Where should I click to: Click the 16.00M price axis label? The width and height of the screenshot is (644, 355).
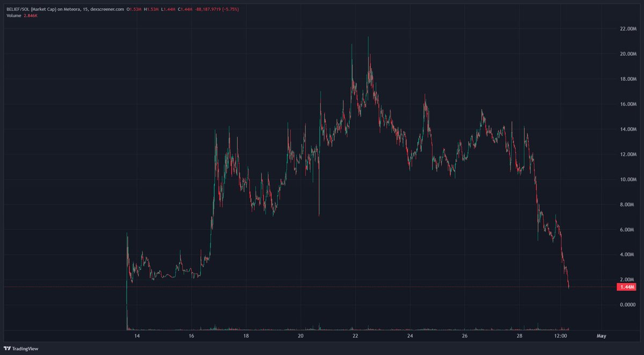[x=627, y=104]
